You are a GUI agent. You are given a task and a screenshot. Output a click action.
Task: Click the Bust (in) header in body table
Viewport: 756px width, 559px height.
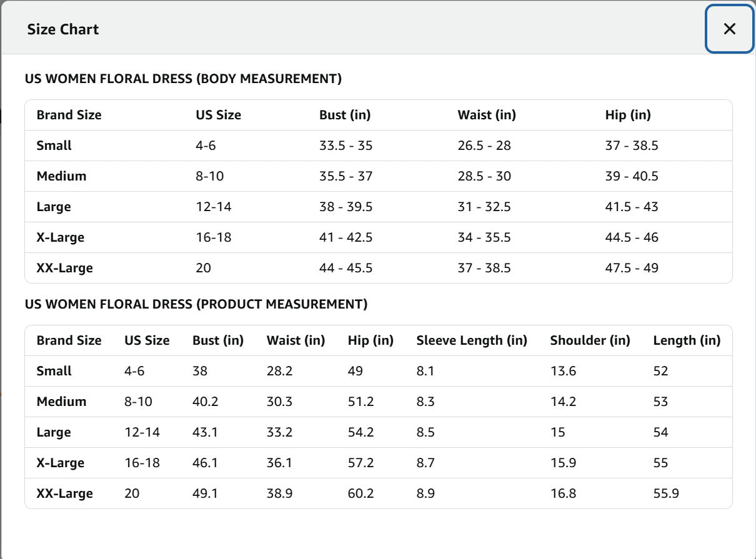click(x=345, y=115)
